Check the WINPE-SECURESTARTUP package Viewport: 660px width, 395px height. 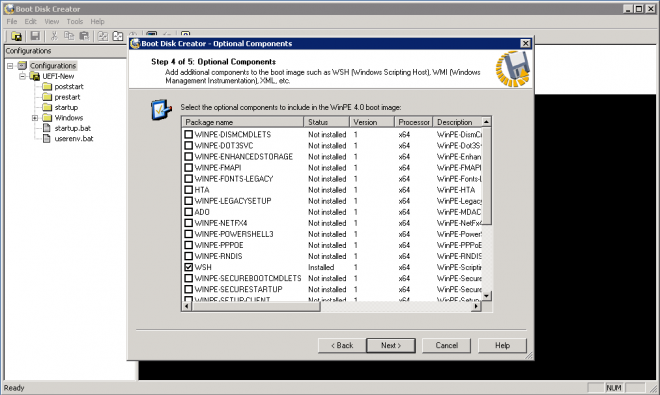[x=189, y=289]
